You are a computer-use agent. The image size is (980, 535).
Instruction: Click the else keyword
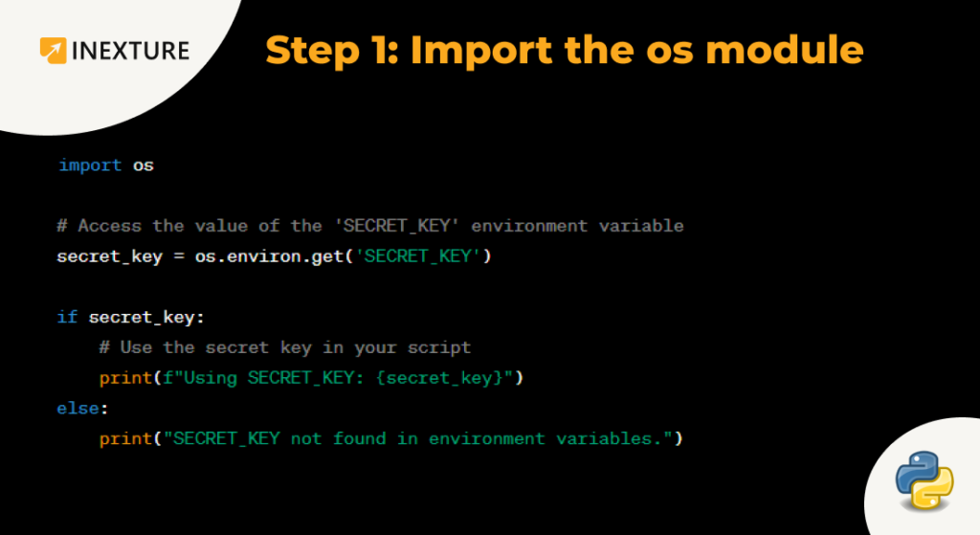(x=78, y=408)
